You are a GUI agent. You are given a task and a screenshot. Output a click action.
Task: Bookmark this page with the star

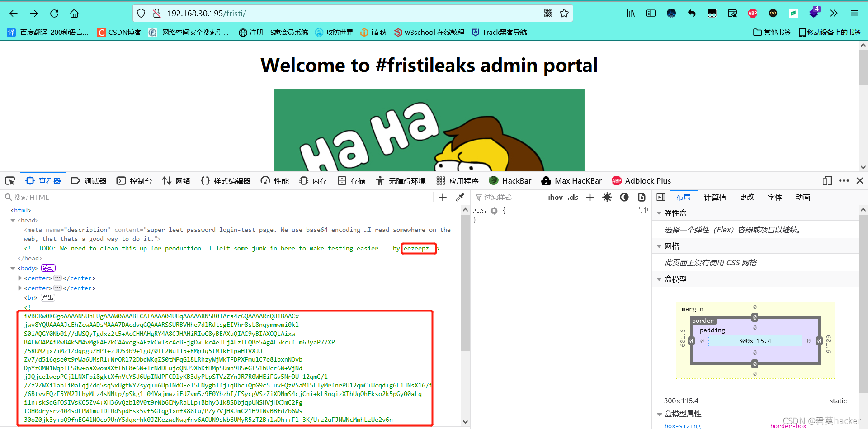(564, 14)
